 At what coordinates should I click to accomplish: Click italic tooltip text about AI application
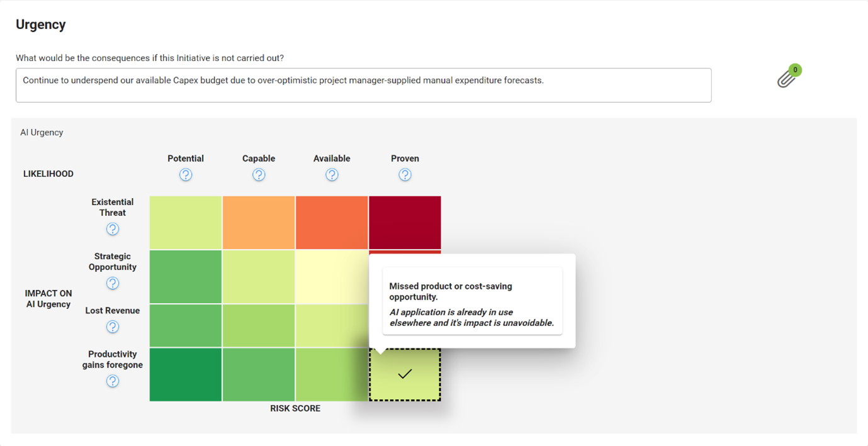472,318
